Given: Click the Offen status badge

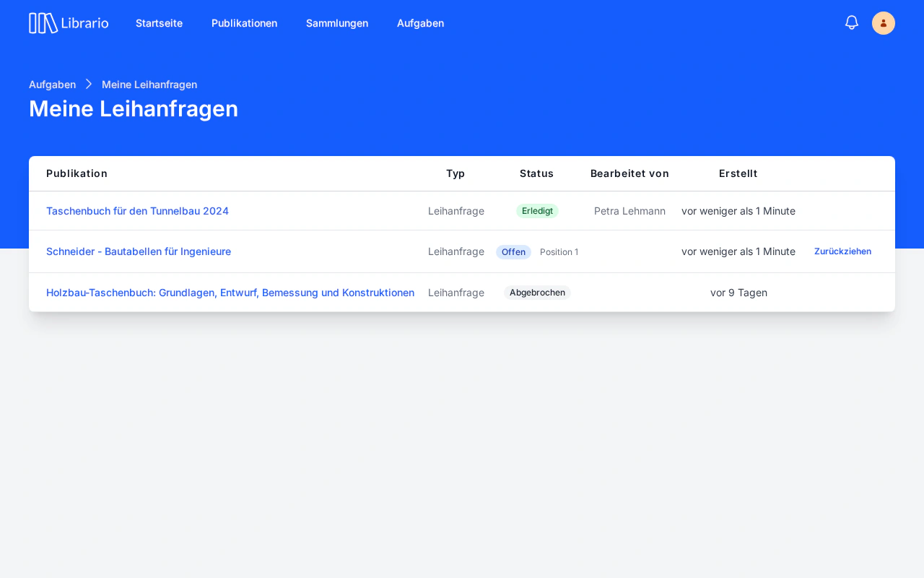Looking at the screenshot, I should pos(513,252).
